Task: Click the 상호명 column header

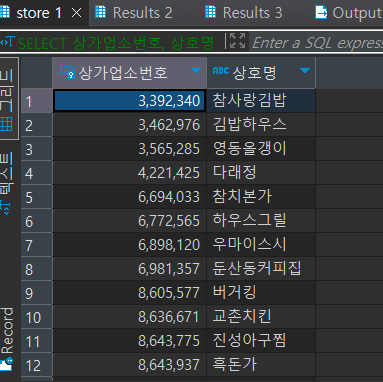Action: (261, 72)
